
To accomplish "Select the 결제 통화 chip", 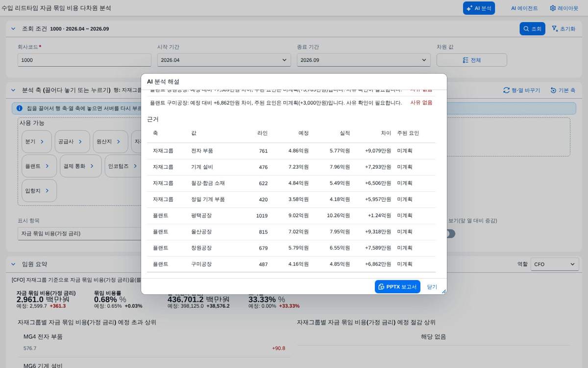I will (81, 166).
